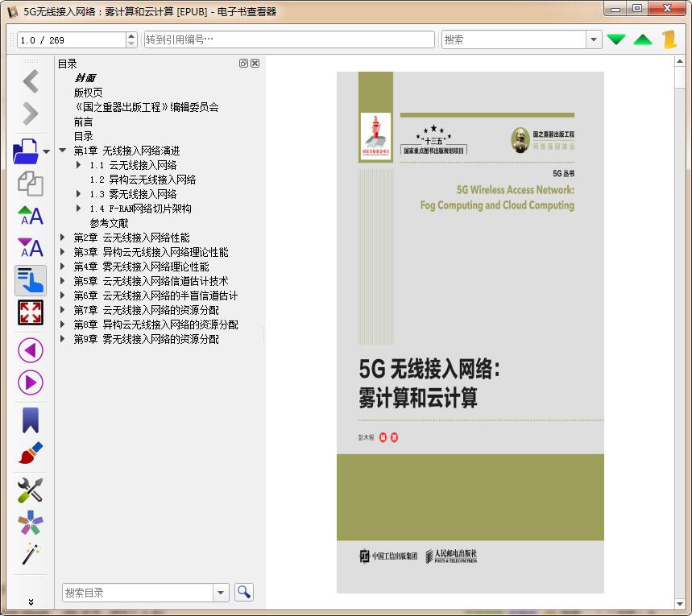Image resolution: width=692 pixels, height=616 pixels.
Task: Open 第8章 异构云无线接入网络的资源分配
Action: coord(155,325)
